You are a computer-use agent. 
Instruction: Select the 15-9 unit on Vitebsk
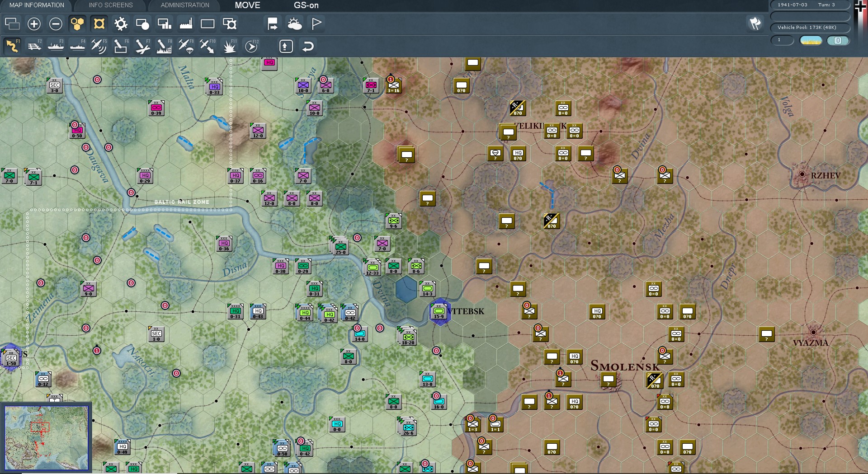(439, 311)
